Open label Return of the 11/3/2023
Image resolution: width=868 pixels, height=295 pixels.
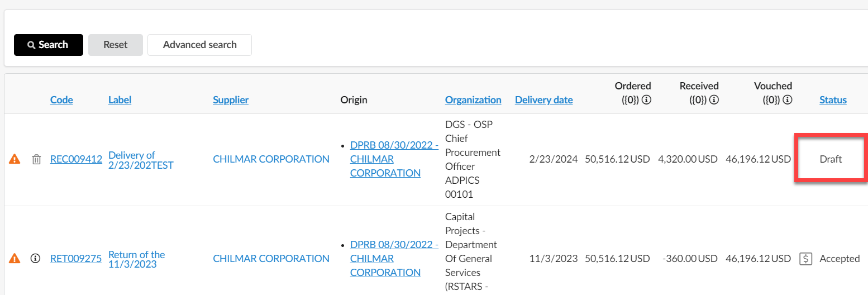tap(137, 259)
